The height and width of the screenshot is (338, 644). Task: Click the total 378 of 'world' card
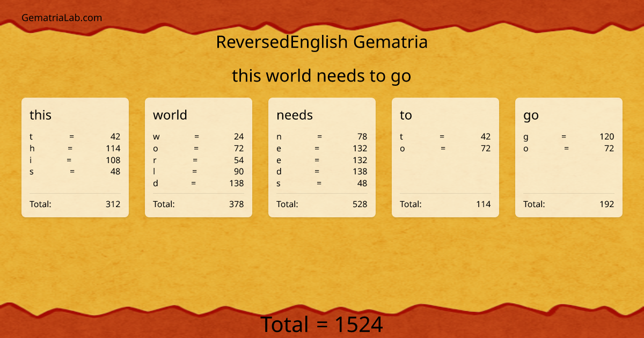[237, 204]
